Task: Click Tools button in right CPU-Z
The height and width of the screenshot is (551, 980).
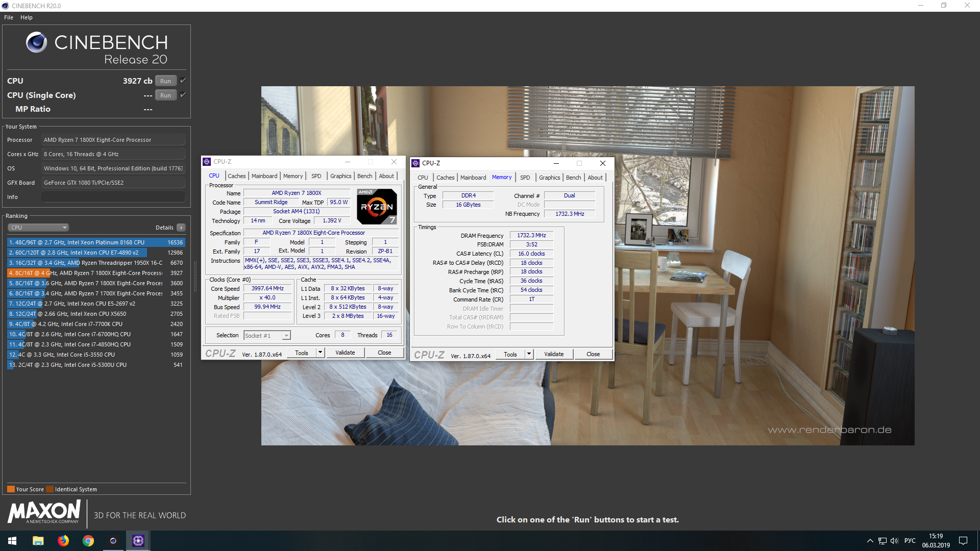Action: [x=510, y=354]
